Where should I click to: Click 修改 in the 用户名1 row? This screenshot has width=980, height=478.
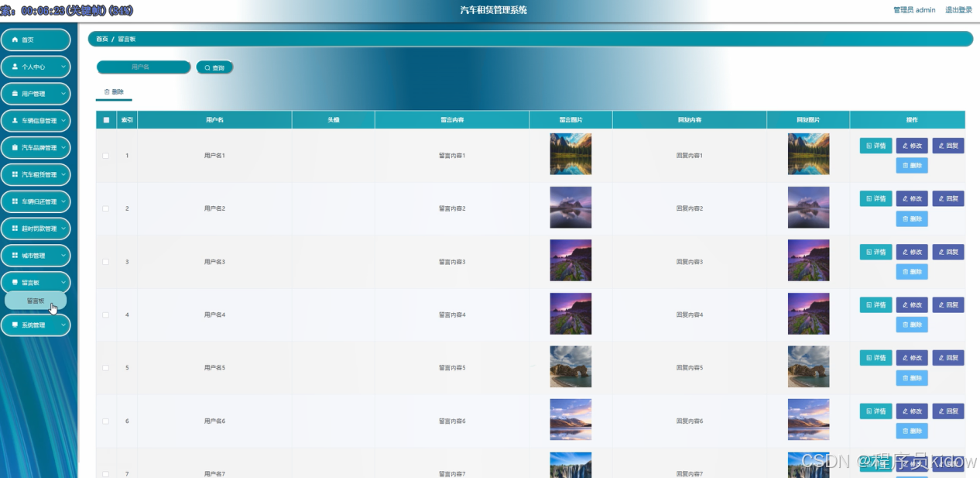912,146
